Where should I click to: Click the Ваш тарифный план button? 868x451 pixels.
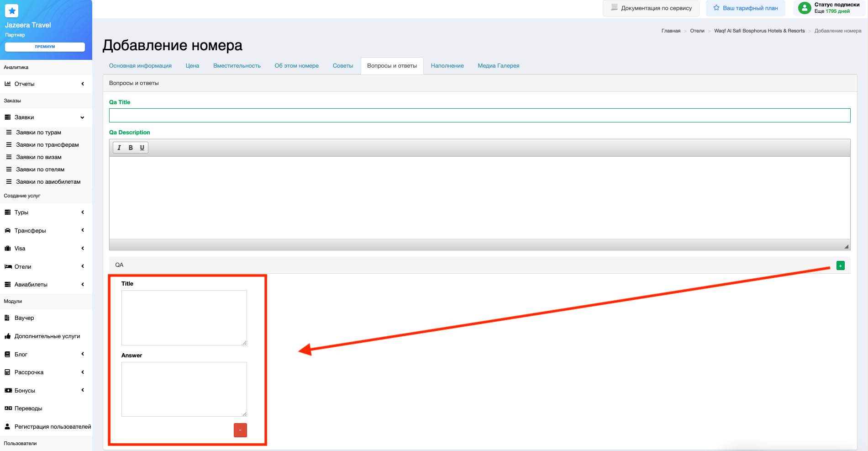point(745,8)
